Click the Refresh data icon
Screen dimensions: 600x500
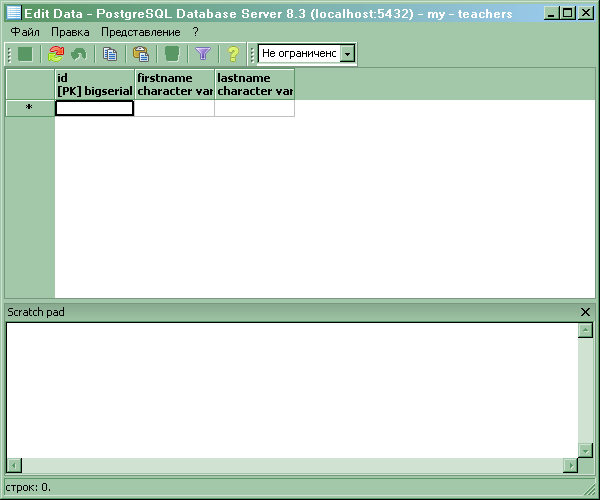point(56,54)
